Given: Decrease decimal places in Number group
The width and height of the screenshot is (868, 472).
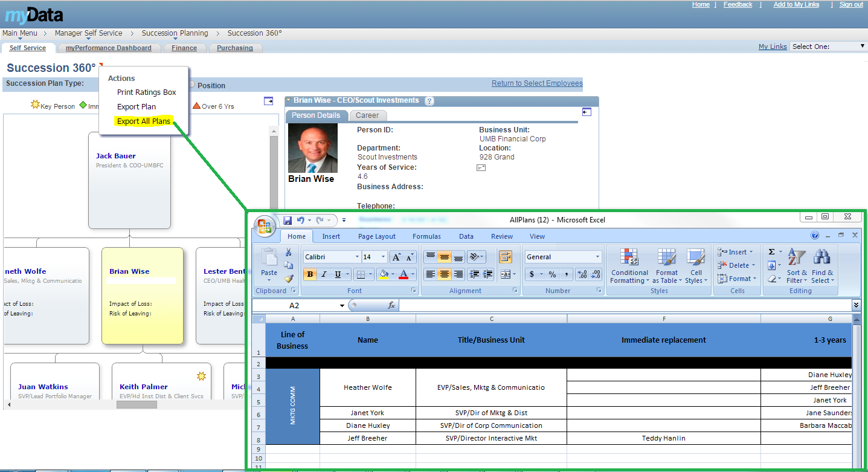Looking at the screenshot, I should (x=596, y=274).
